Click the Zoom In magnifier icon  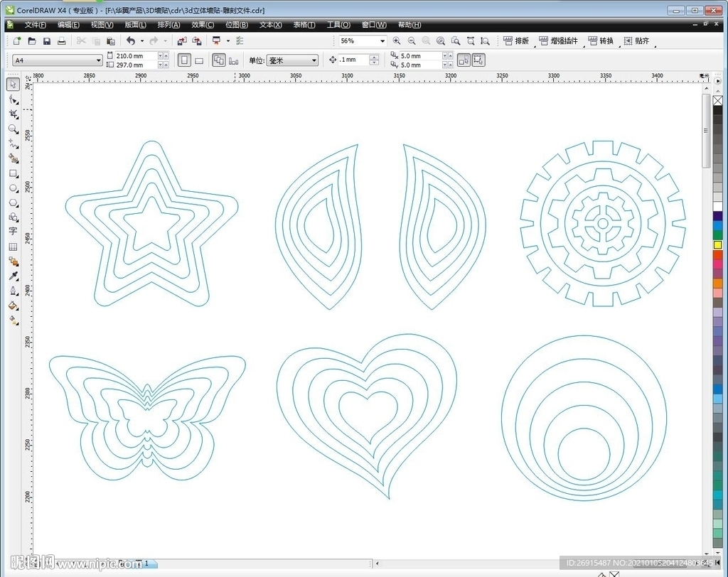tap(396, 41)
